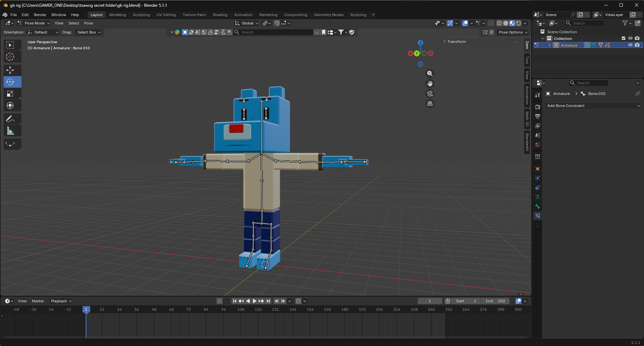Screen dimensions: 644x346
Task: Click the End frame value field
Action: (495, 301)
